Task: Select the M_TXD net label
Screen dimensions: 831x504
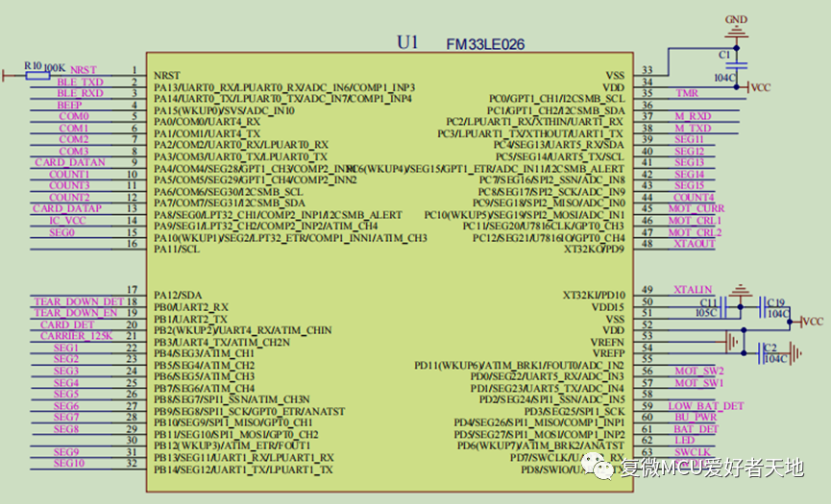Action: (x=693, y=128)
